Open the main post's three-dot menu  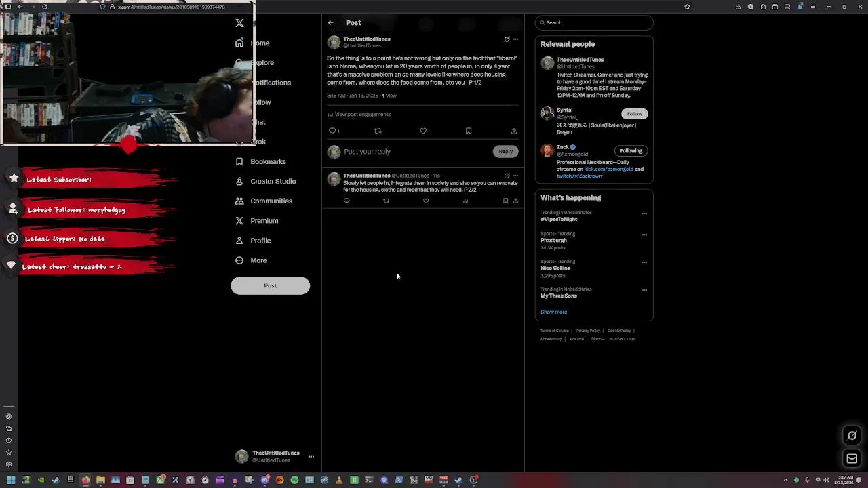point(515,39)
